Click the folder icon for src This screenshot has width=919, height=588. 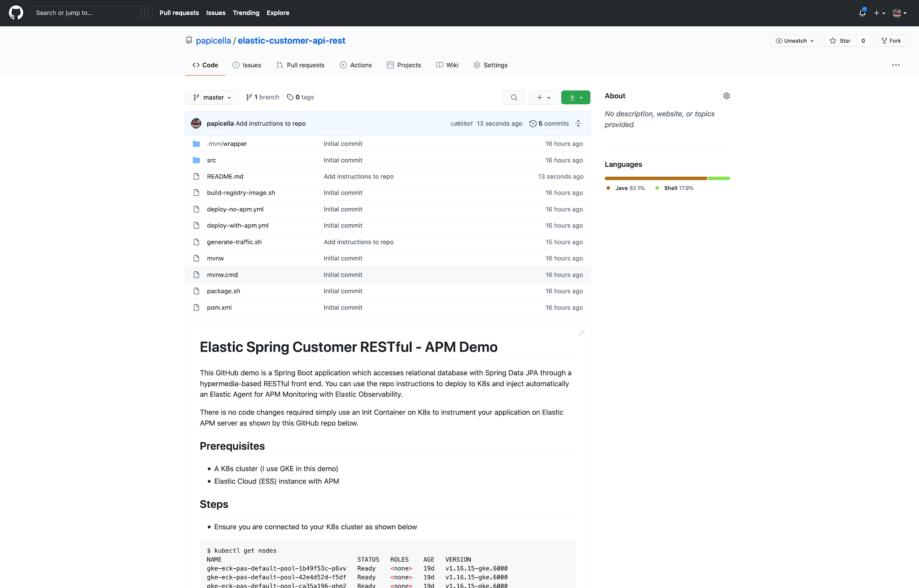pyautogui.click(x=196, y=160)
